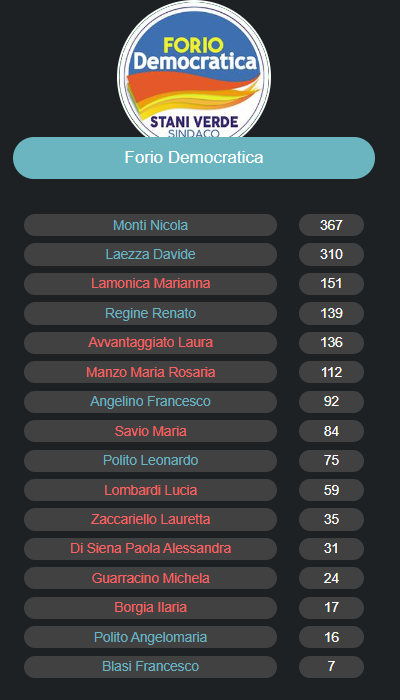This screenshot has width=400, height=700.
Task: Open candidate Monti Nicola
Action: point(150,225)
